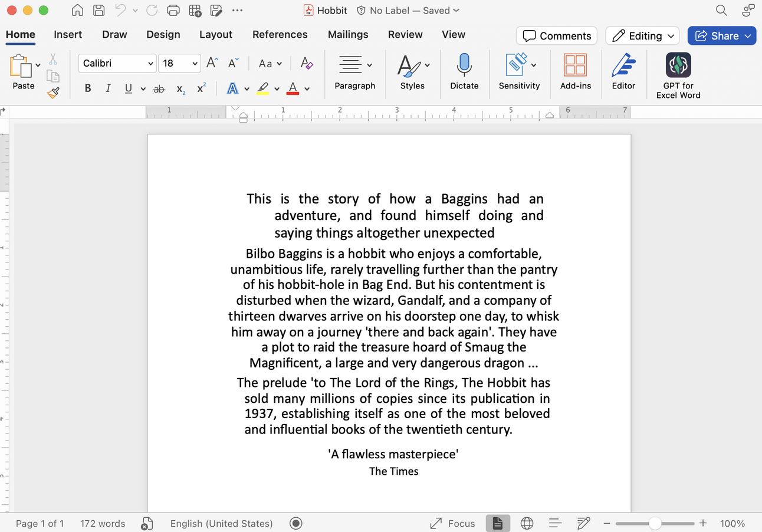Adjust the zoom slider handle
This screenshot has width=762, height=532.
(655, 523)
